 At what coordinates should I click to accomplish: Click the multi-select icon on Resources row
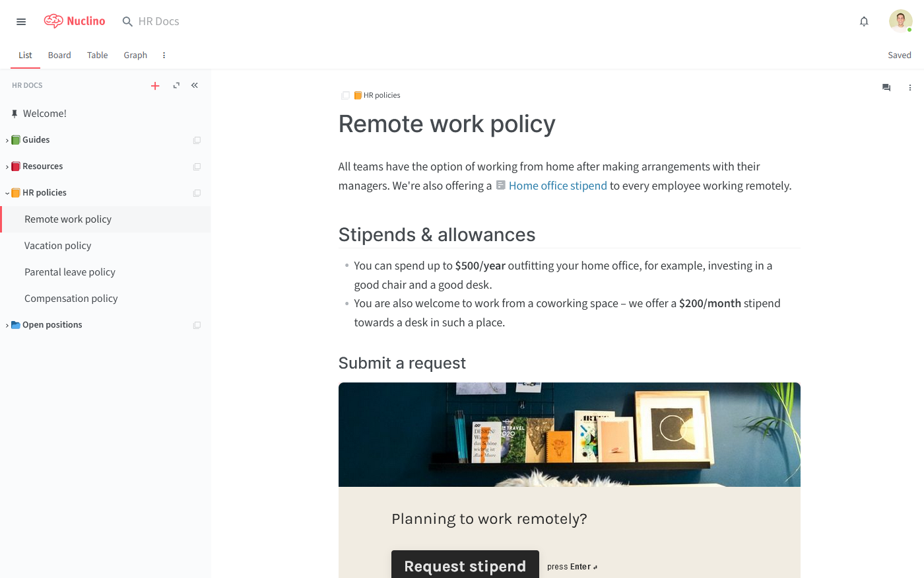click(197, 166)
